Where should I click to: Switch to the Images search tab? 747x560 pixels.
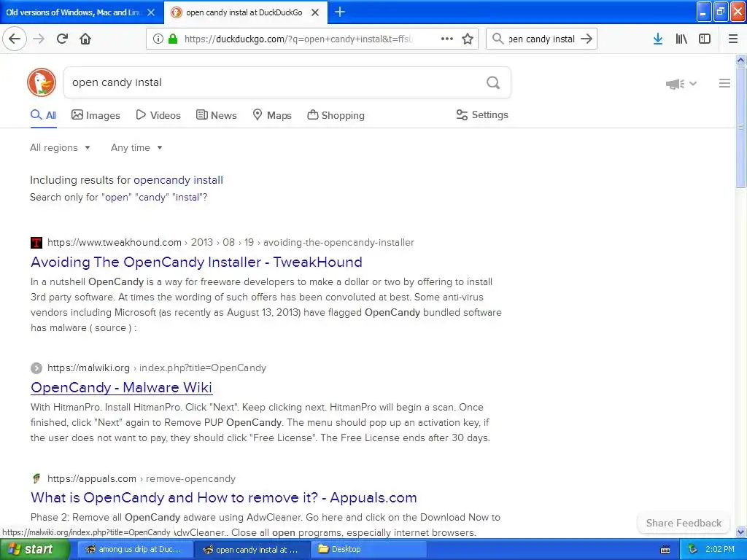96,115
